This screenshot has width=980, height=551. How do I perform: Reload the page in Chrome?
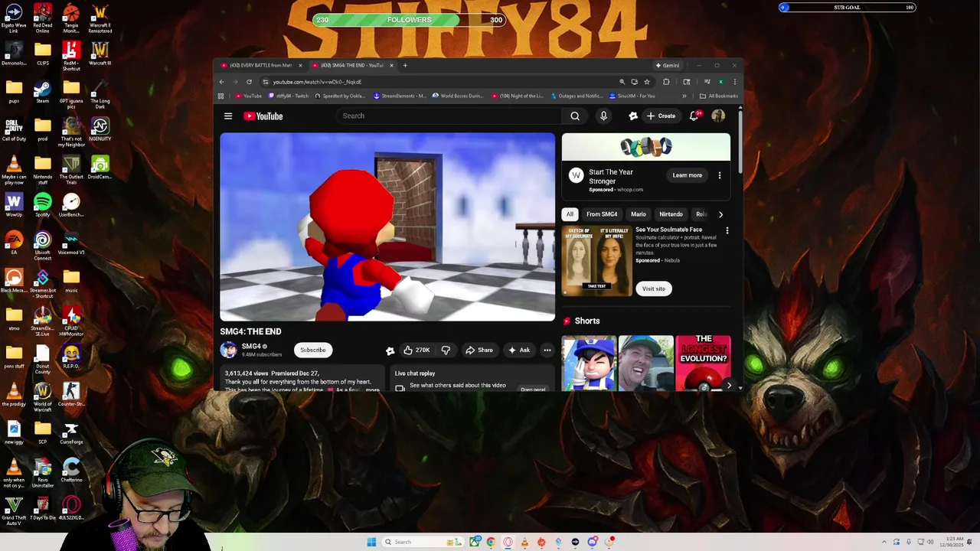pos(249,82)
